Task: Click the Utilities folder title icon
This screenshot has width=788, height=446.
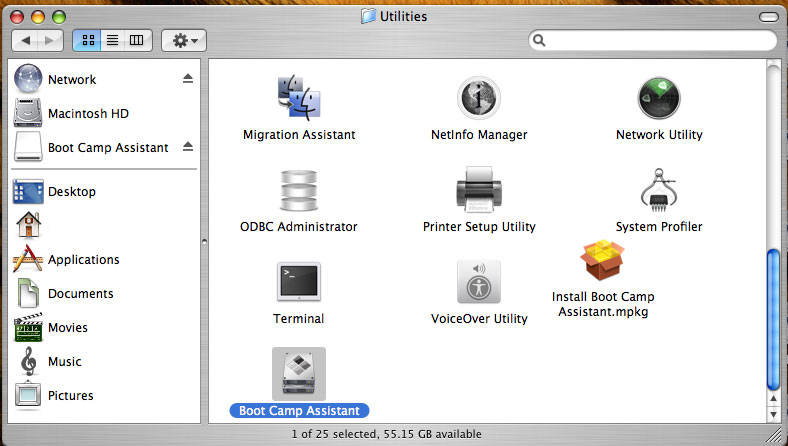Action: (368, 16)
